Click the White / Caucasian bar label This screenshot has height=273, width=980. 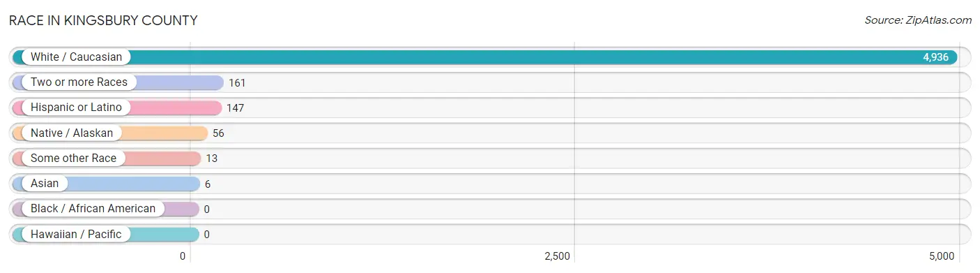(76, 57)
